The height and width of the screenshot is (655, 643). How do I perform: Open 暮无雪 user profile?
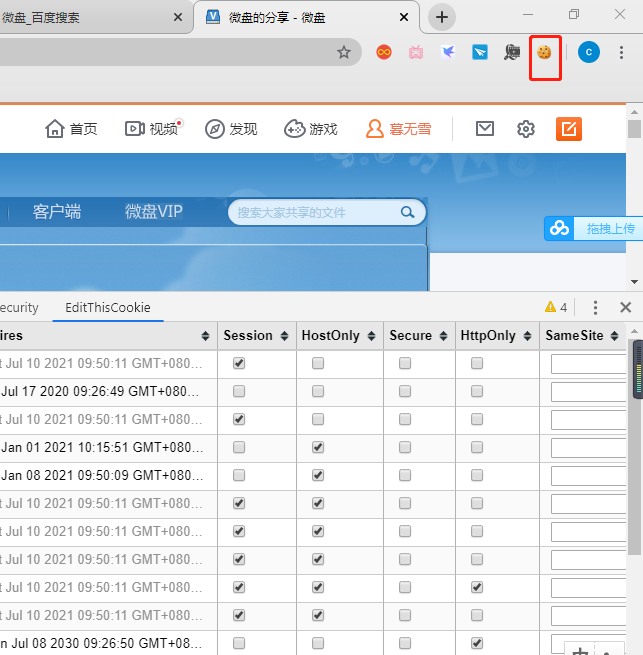398,129
